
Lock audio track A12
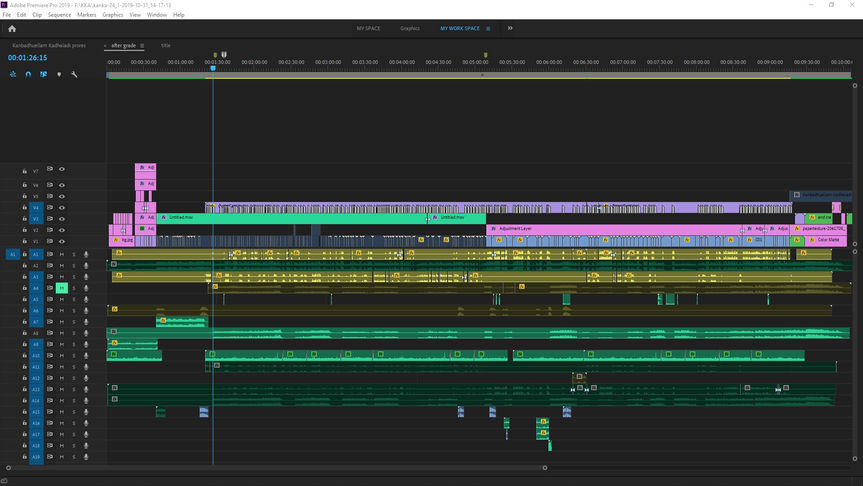click(25, 378)
